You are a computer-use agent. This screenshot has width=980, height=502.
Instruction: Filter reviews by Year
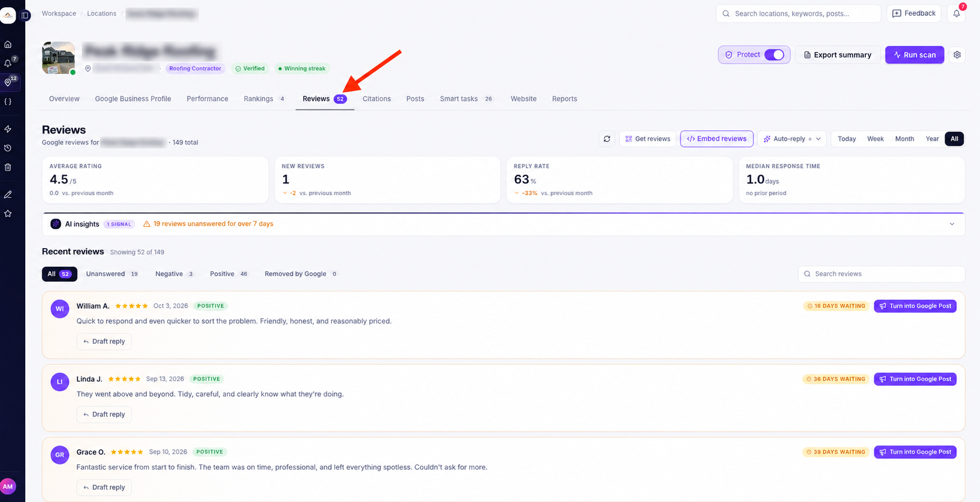pos(932,139)
